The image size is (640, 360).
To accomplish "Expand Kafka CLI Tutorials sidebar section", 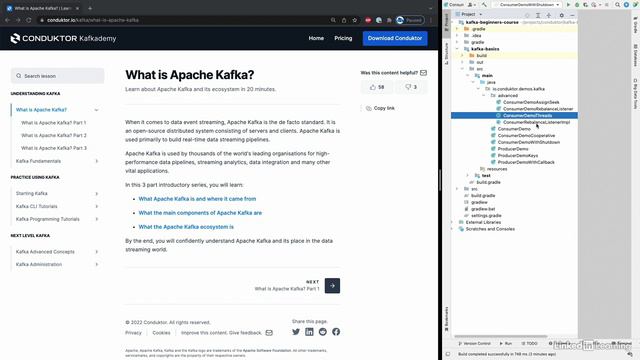I will pos(97,207).
